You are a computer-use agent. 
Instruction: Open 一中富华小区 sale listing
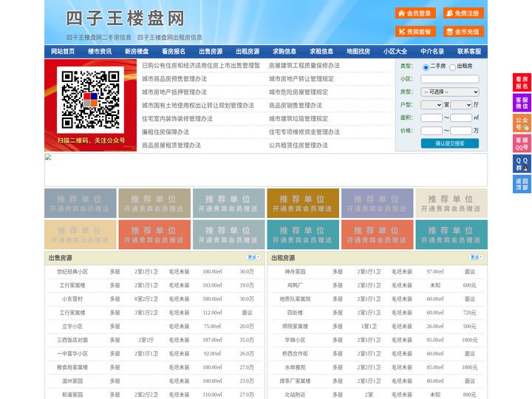coord(72,353)
